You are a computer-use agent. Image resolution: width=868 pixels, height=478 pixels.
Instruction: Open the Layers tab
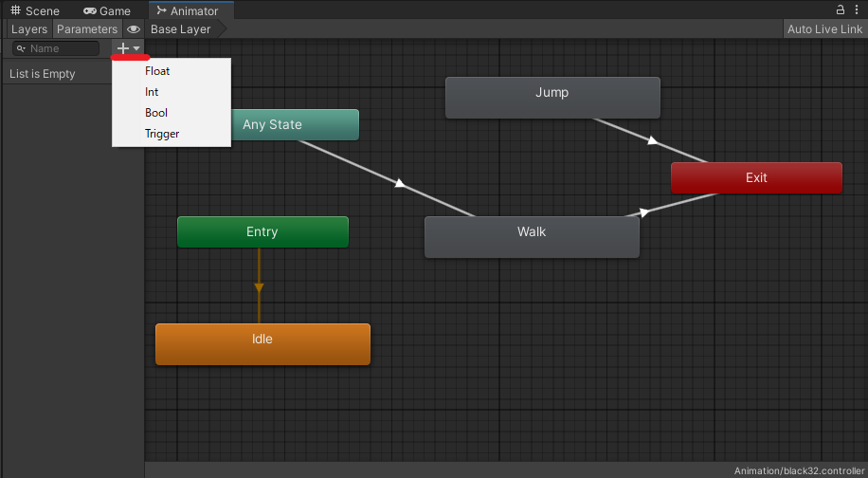[29, 29]
